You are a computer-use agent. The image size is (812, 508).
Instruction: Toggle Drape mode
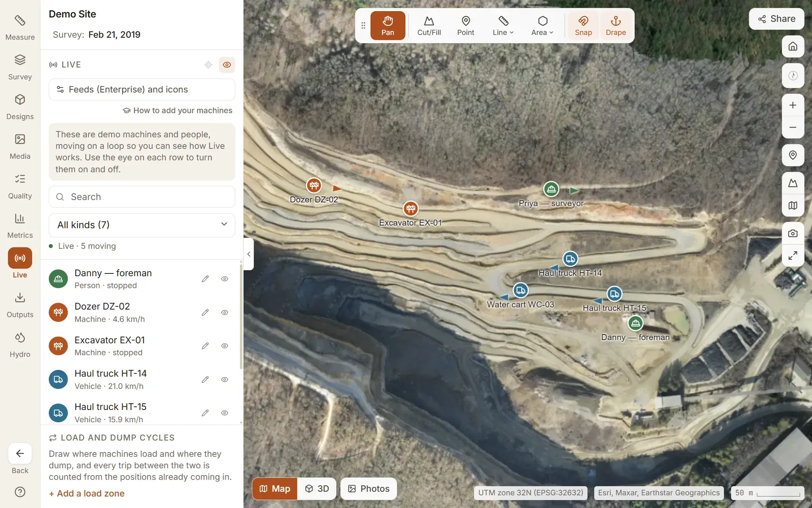click(616, 26)
